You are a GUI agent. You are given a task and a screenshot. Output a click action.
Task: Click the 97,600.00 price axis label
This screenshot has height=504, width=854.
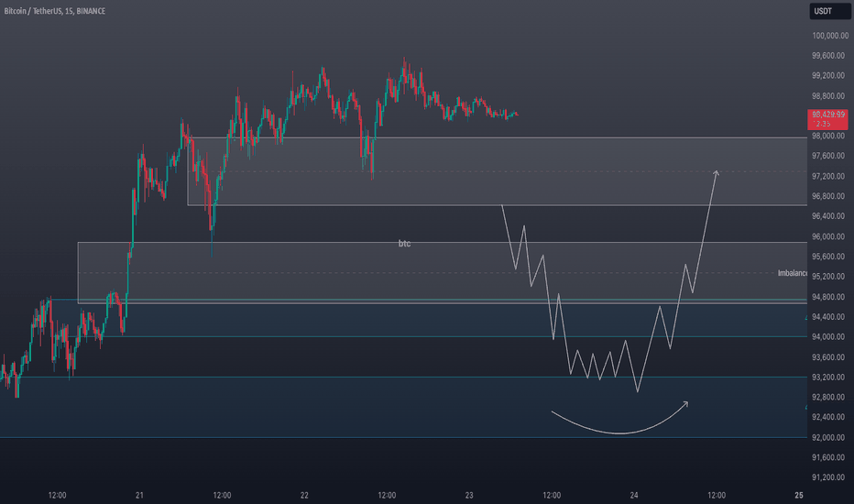click(x=828, y=156)
